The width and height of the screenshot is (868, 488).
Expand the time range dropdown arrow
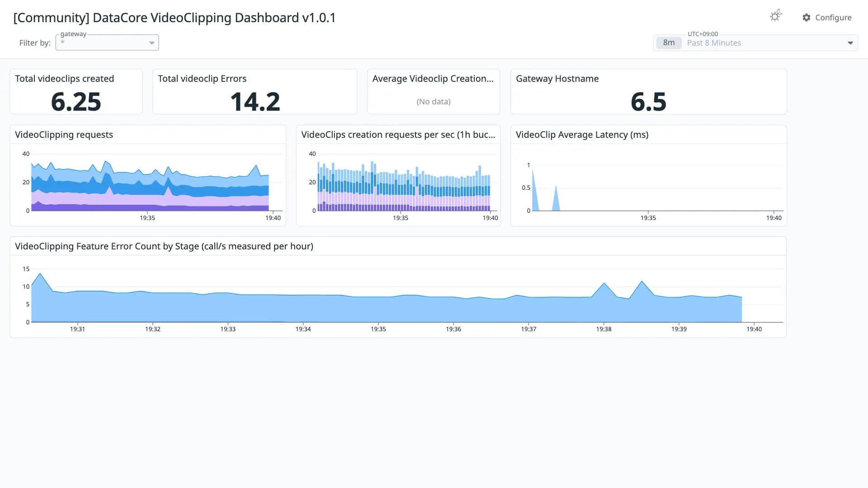click(x=850, y=43)
